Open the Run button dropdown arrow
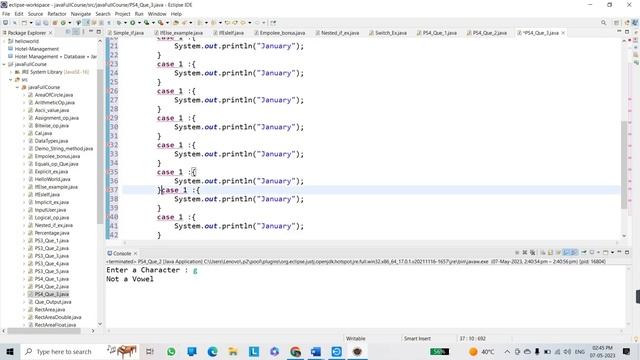This screenshot has height=360, width=640. [139, 23]
